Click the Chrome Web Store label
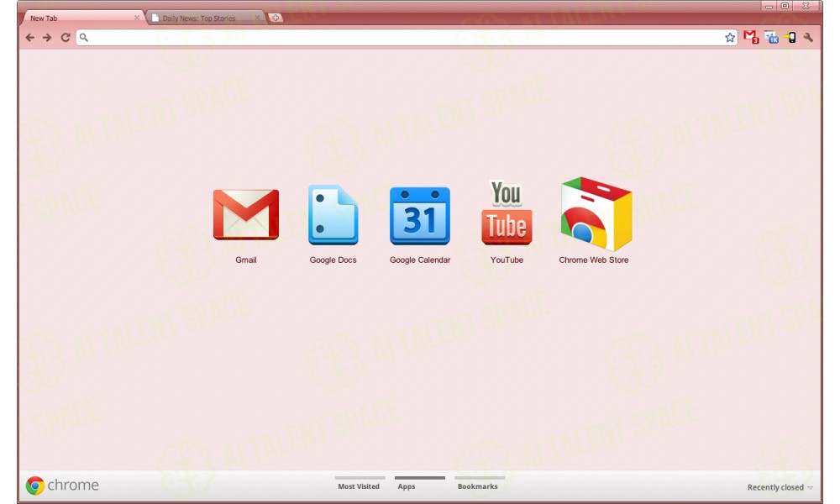 click(594, 260)
